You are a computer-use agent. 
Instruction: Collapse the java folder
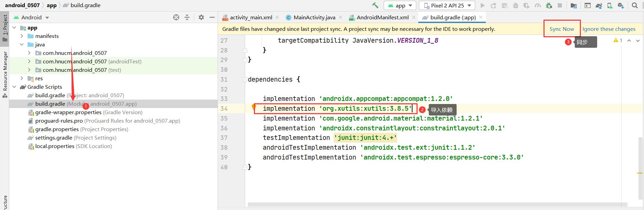click(22, 44)
